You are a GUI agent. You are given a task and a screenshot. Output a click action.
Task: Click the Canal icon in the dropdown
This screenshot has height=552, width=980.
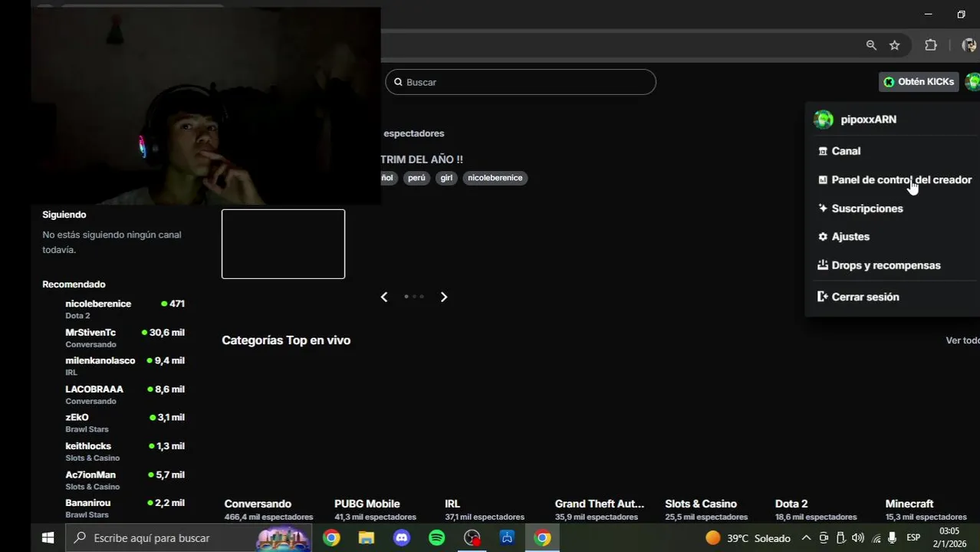[823, 151]
